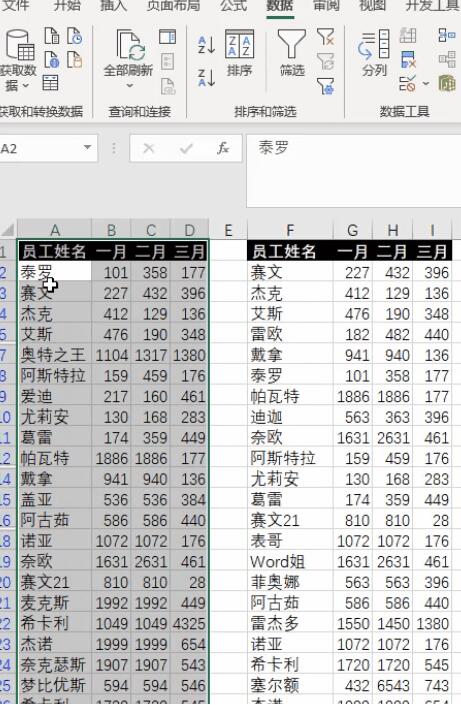Click the From Web globe-document icon
This screenshot has height=705, width=461.
(52, 59)
